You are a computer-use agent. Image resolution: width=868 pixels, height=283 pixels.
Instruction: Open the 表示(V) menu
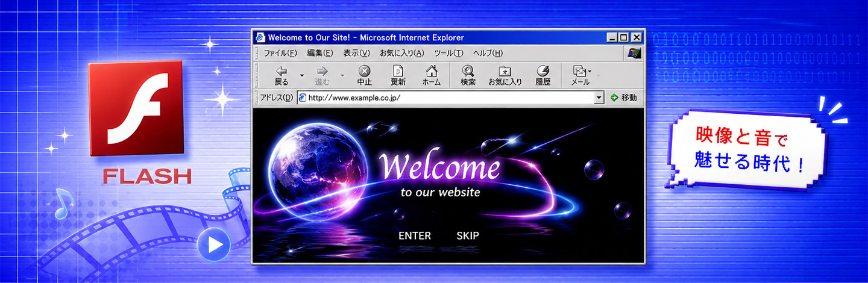point(357,53)
